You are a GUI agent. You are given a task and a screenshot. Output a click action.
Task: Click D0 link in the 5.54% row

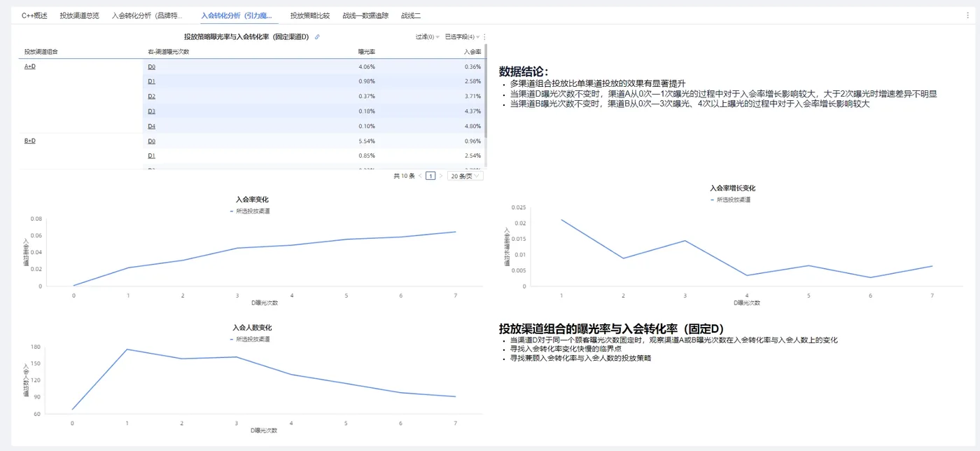(x=151, y=141)
